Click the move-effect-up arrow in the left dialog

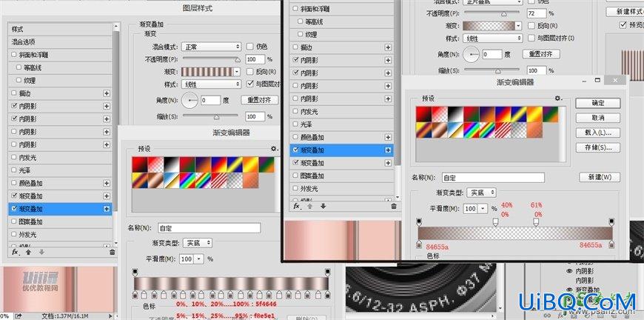click(x=28, y=252)
